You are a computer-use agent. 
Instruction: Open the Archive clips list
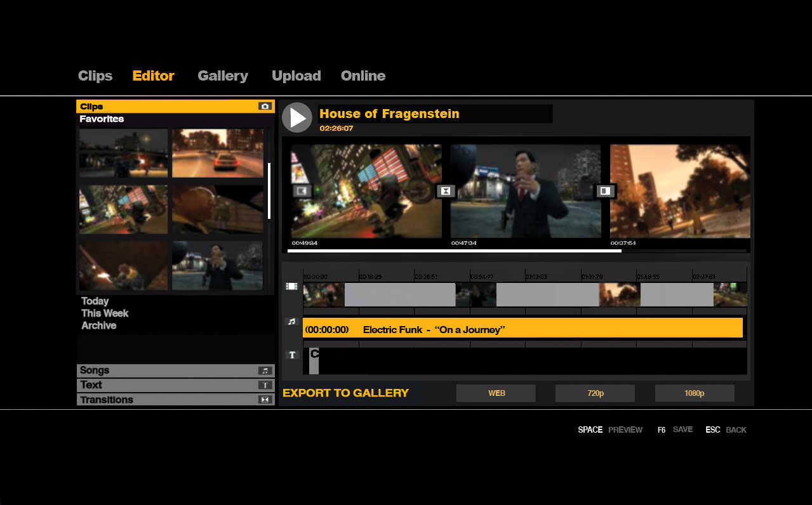click(x=98, y=325)
